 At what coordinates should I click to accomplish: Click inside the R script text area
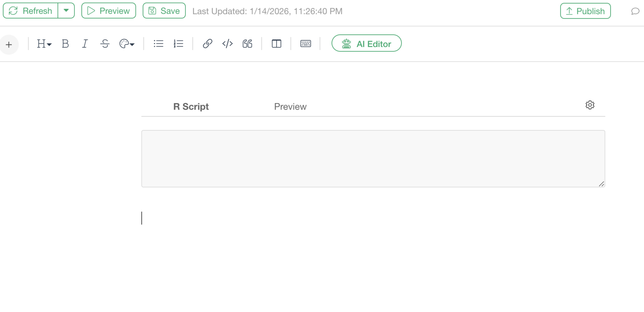click(x=372, y=158)
